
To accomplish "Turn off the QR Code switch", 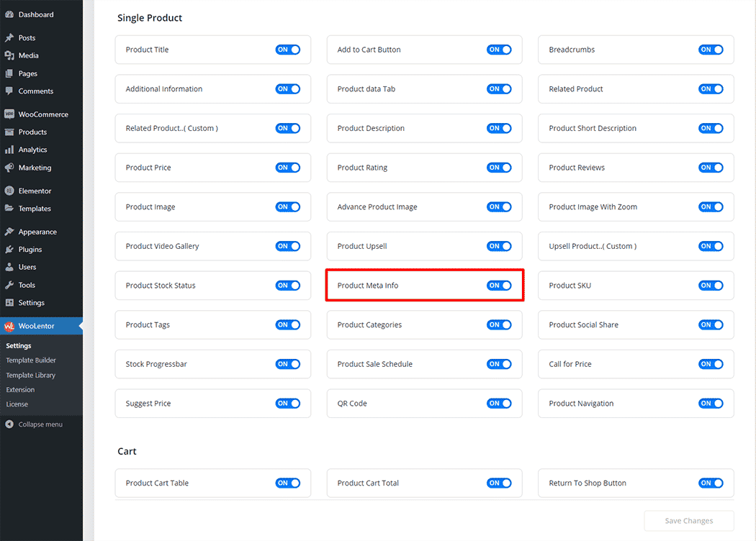I will [499, 404].
